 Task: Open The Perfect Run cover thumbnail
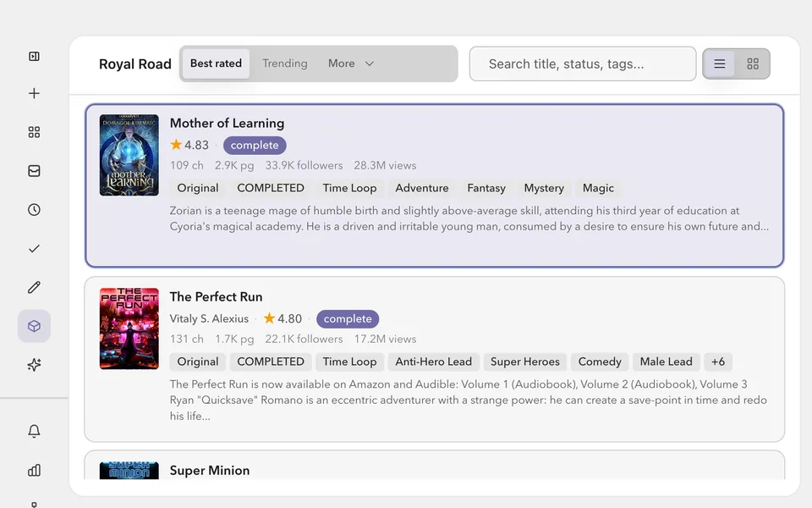[129, 329]
